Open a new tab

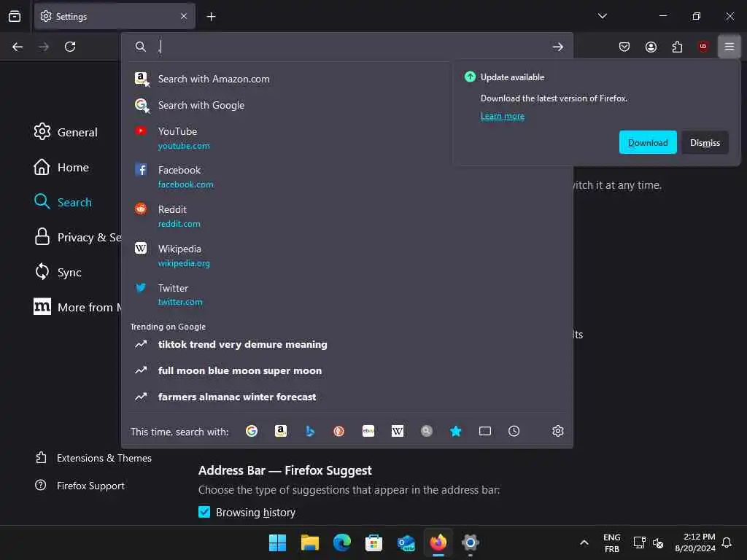point(211,17)
